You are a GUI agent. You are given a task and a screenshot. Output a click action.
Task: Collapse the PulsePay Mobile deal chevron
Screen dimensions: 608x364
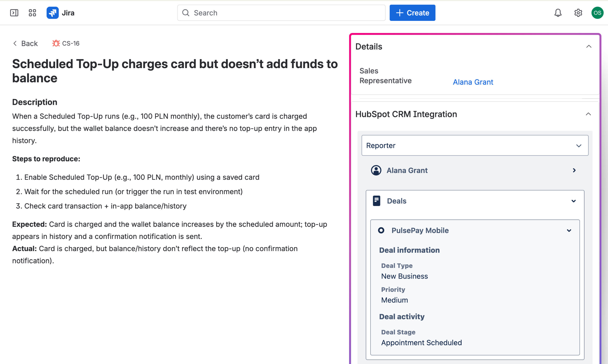point(569,231)
